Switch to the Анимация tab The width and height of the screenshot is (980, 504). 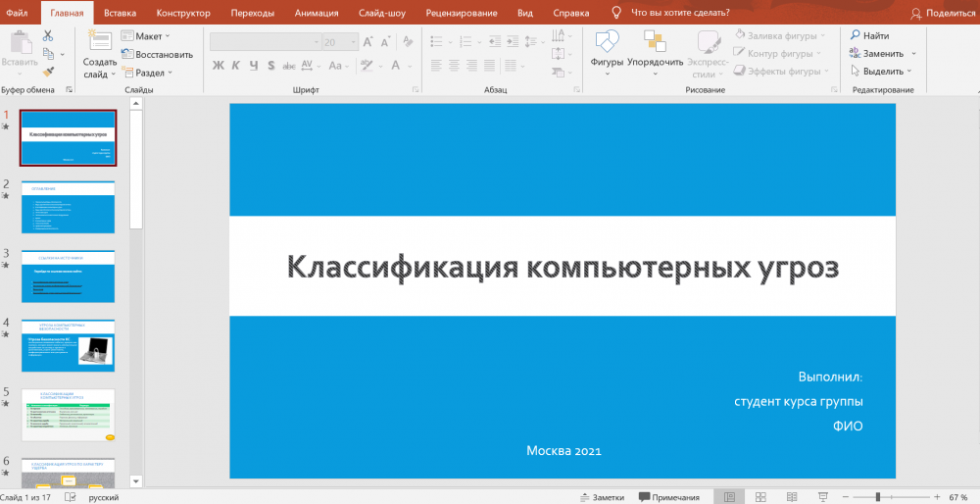[315, 13]
